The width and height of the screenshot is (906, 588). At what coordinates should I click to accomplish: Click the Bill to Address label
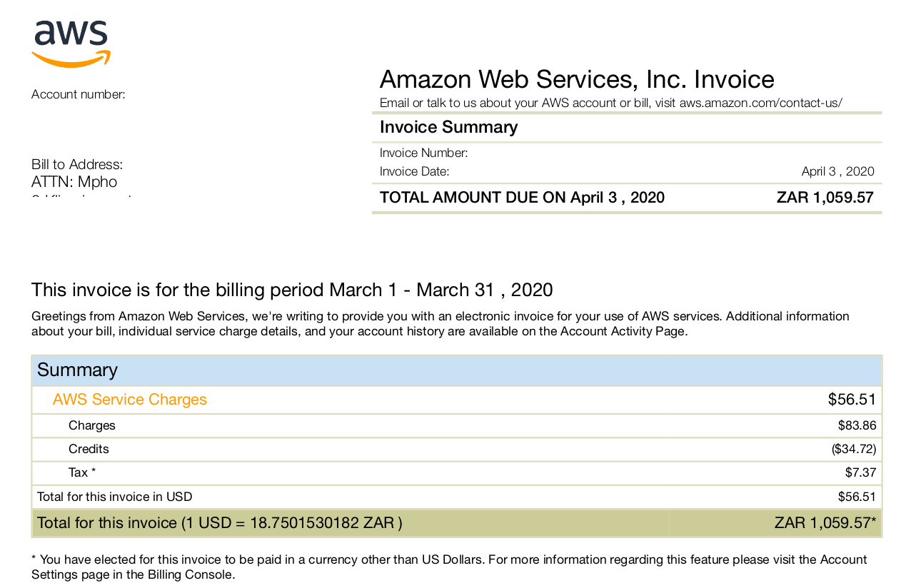tap(77, 165)
